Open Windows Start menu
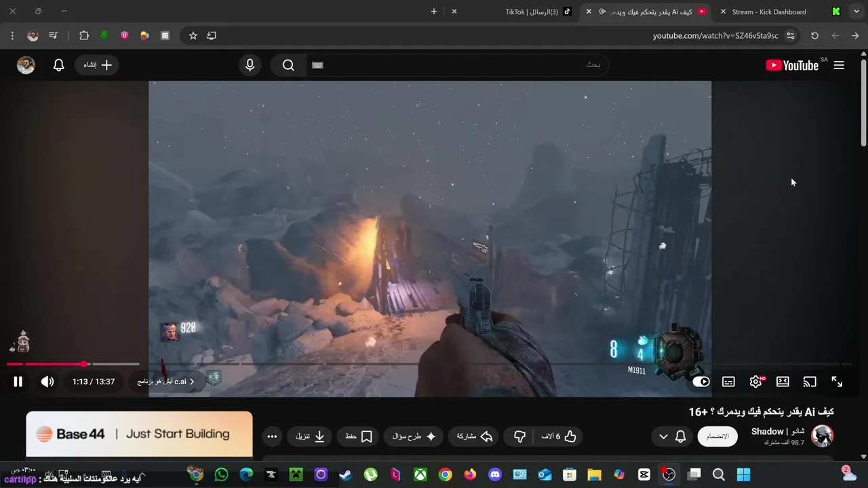This screenshot has width=868, height=488. click(744, 474)
